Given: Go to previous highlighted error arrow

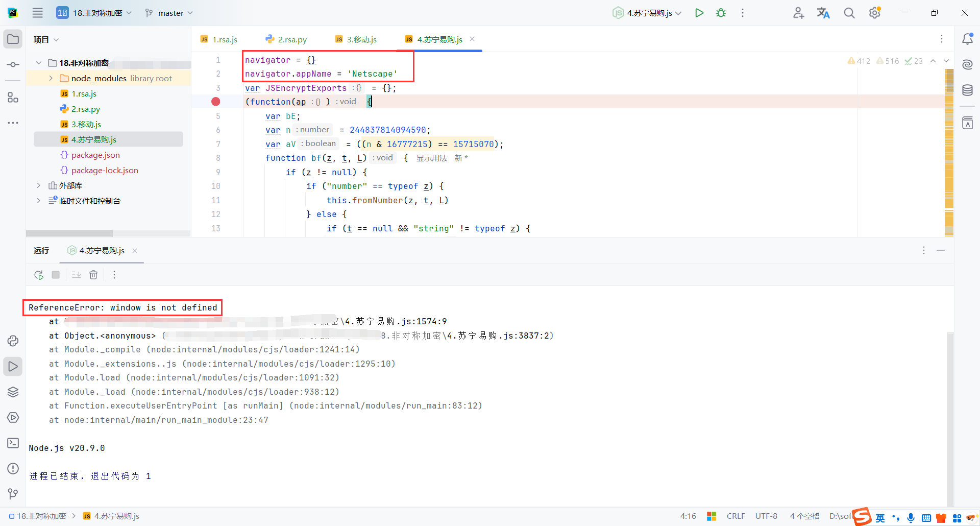Looking at the screenshot, I should click(x=933, y=61).
